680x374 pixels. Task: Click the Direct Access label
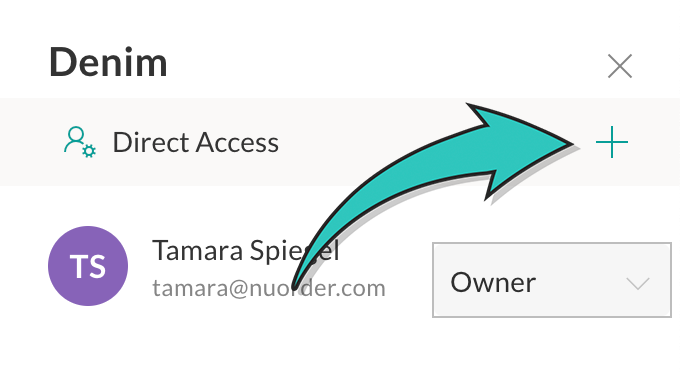click(x=196, y=142)
